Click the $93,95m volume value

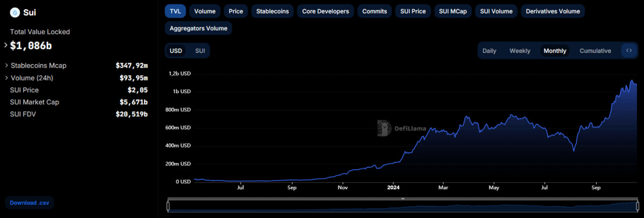(134, 78)
